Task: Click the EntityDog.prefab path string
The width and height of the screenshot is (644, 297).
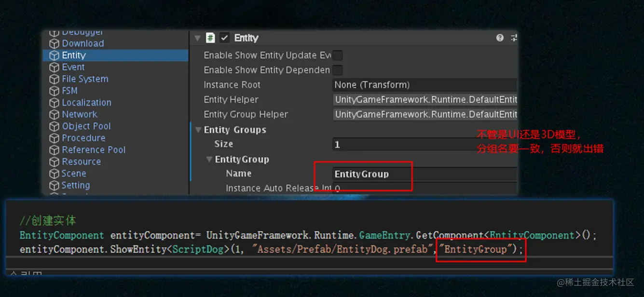Action: tap(343, 250)
